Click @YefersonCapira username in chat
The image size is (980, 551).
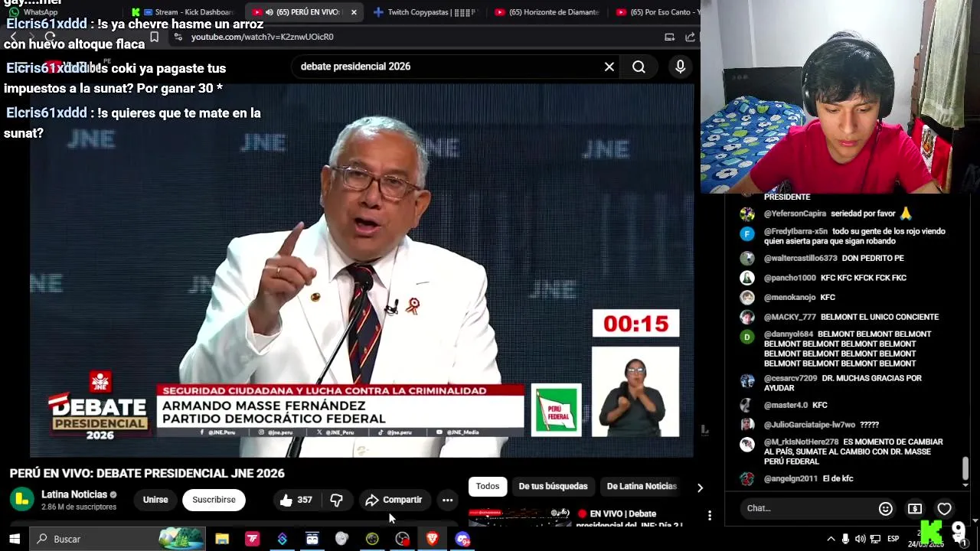click(x=795, y=214)
